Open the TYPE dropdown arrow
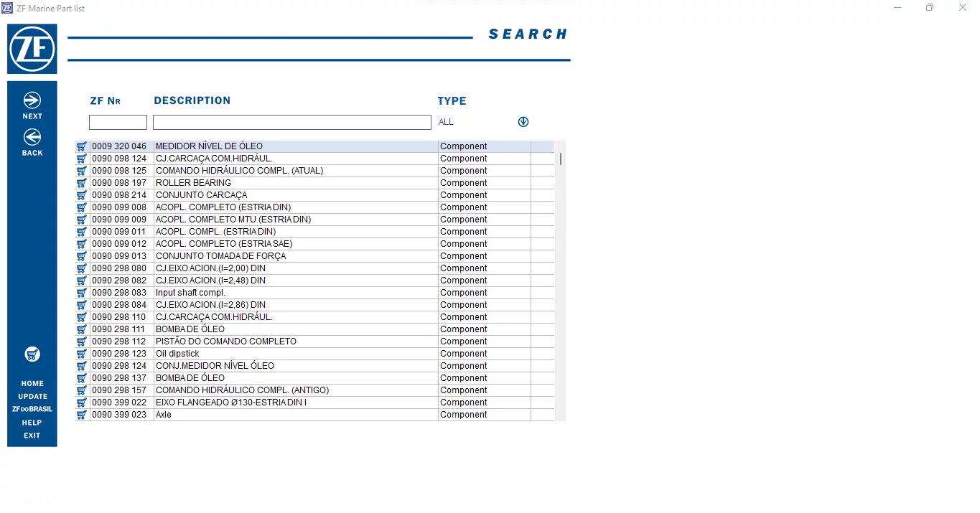The width and height of the screenshot is (980, 513). (x=523, y=122)
